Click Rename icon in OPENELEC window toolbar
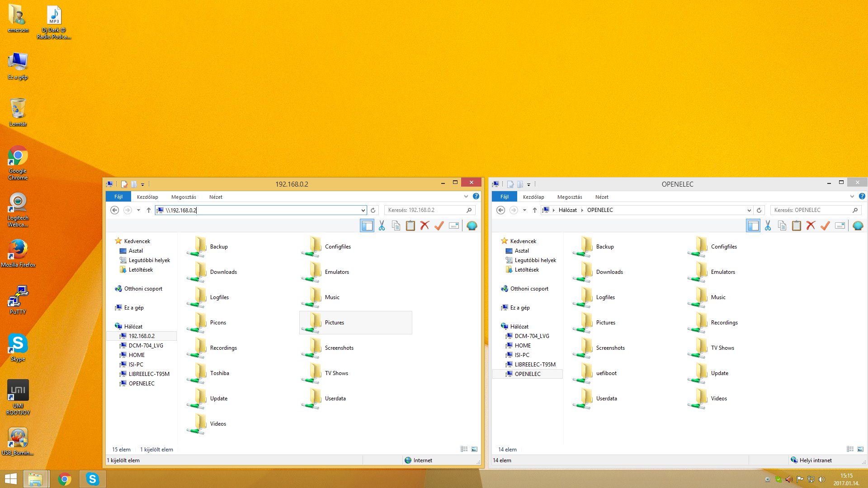 tap(840, 225)
